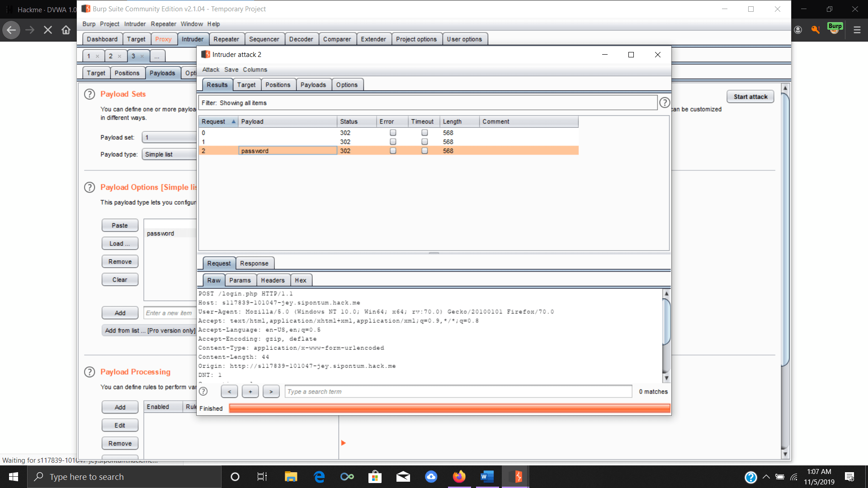868x488 pixels.
Task: Stop page loading with X button
Action: 48,30
